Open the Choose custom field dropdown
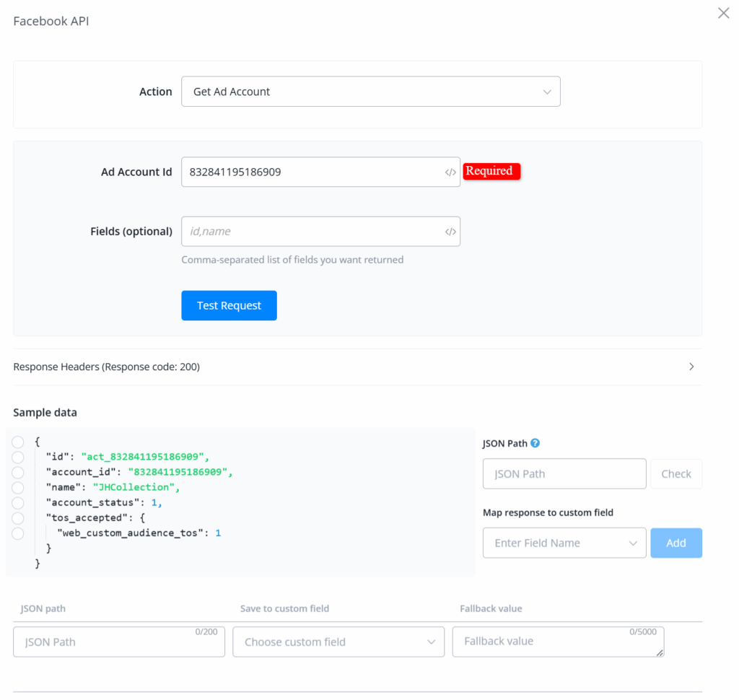Image resolution: width=739 pixels, height=700 pixels. (x=338, y=642)
